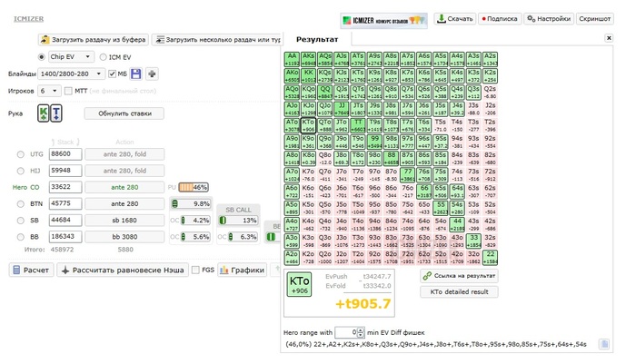Open the Подписка subscription button
Viewport: 636px width, 364px height.
[x=500, y=19]
